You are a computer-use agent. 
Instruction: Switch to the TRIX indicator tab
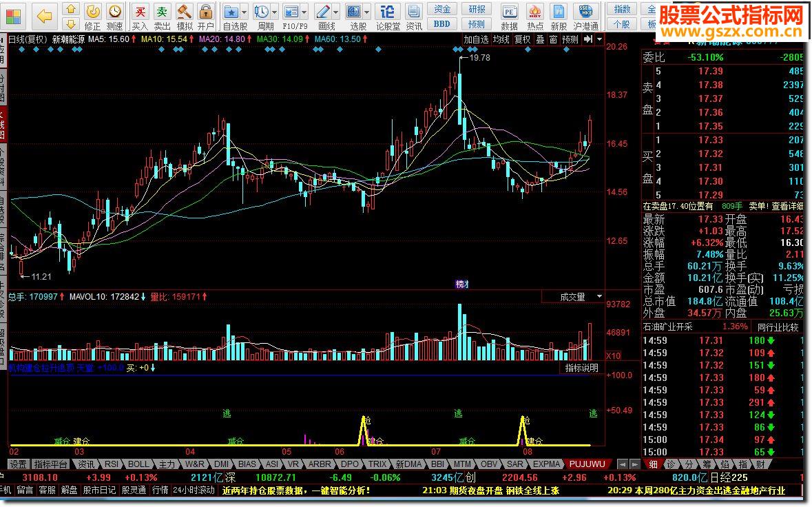pos(377,464)
